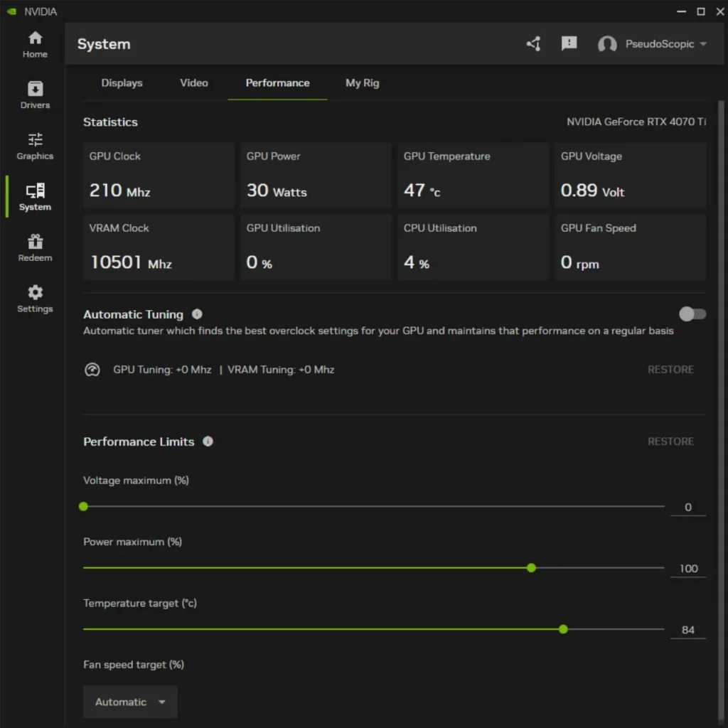Click the GPU Clock statistic card

point(159,176)
